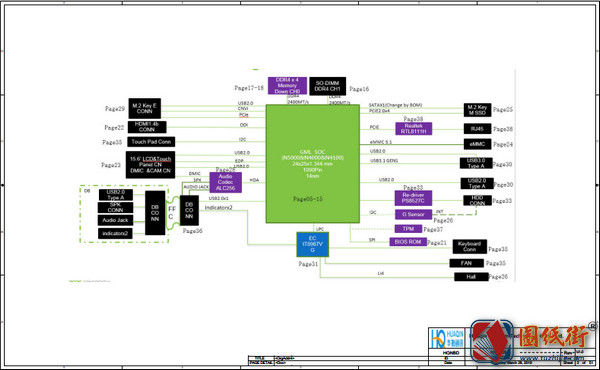Click the BIOS ROM block
600x370 pixels.
[408, 242]
